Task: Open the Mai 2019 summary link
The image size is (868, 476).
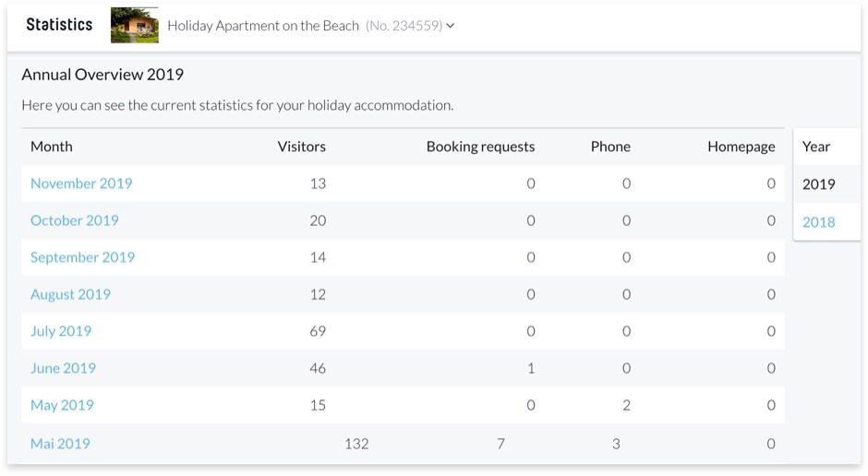Action: click(x=60, y=444)
